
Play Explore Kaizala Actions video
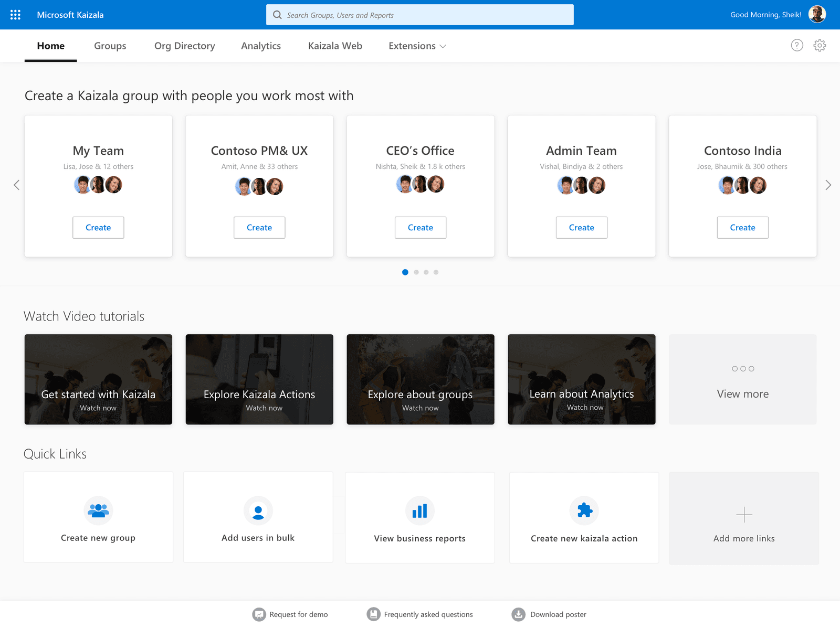pyautogui.click(x=259, y=379)
